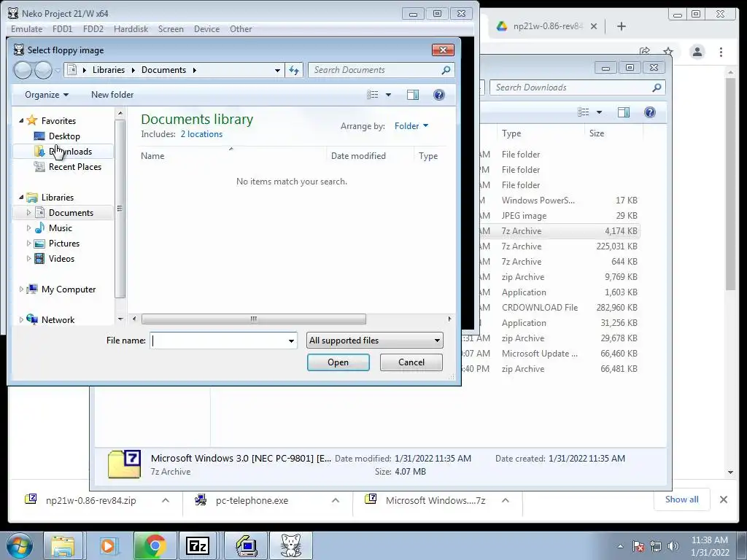Open the Harddisk menu
747x560 pixels.
pos(131,29)
